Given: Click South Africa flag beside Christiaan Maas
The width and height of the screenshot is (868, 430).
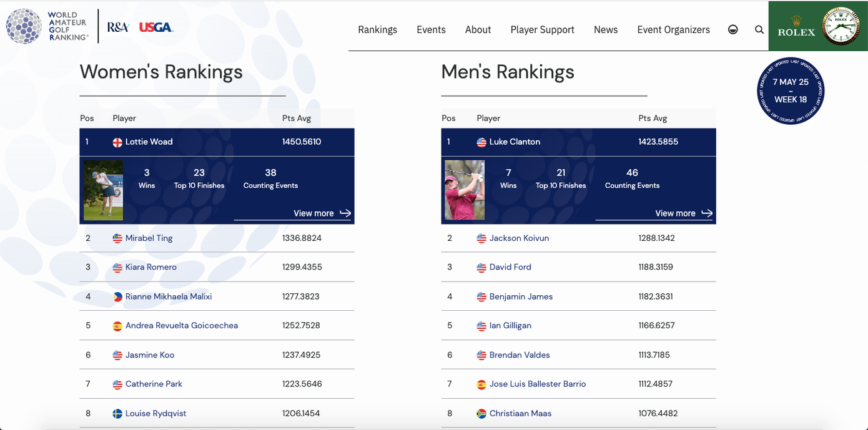Looking at the screenshot, I should click(x=481, y=414).
